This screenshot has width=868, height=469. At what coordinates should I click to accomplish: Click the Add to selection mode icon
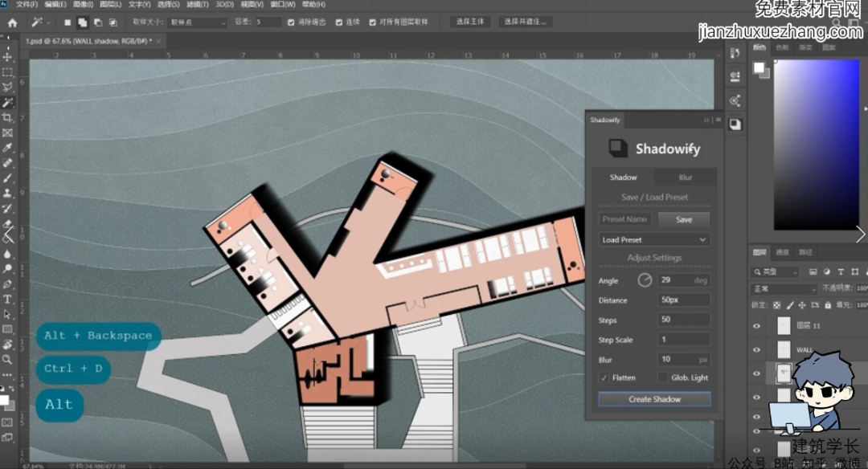click(x=82, y=22)
